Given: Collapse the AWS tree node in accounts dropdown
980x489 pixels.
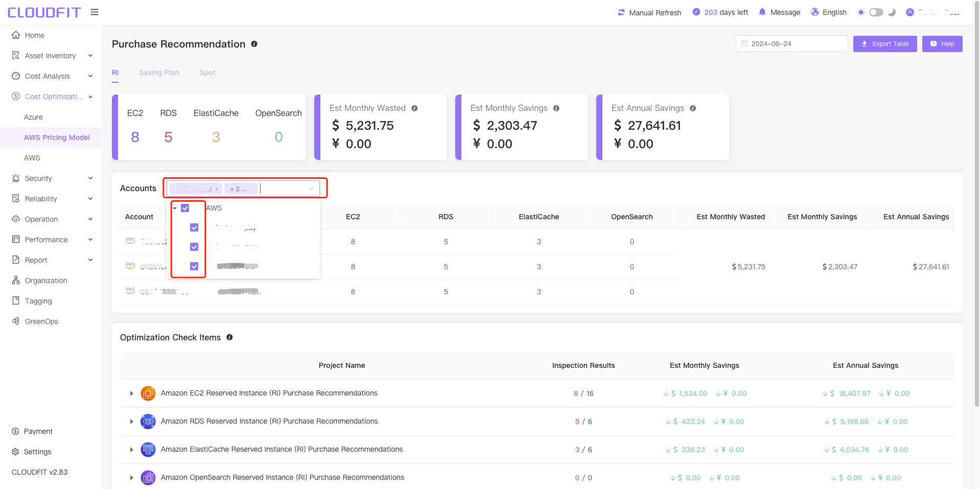Looking at the screenshot, I should coord(175,208).
